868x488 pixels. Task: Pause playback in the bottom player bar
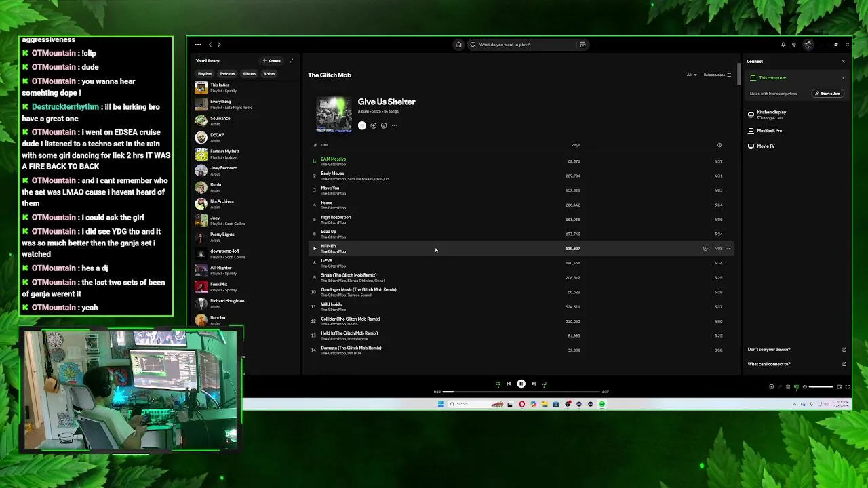point(521,384)
